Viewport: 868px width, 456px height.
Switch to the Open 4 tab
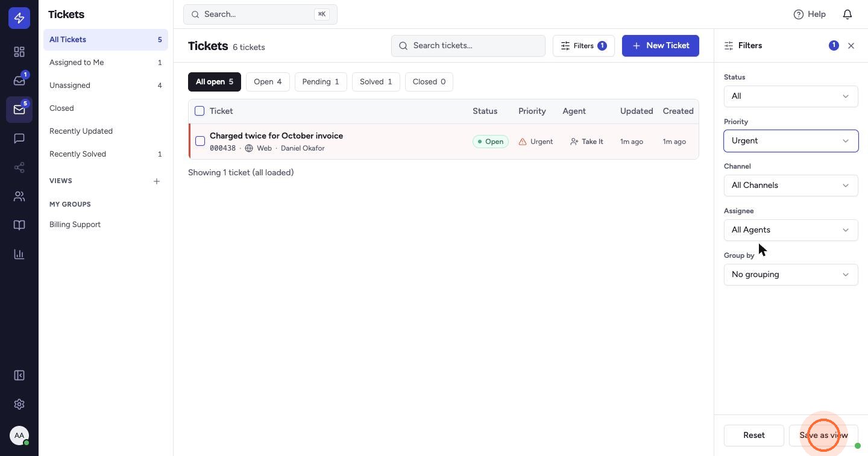268,82
